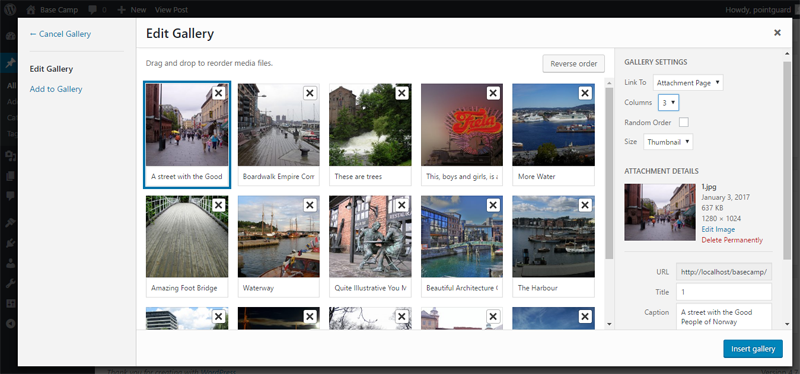Remove the Amazing Foot Bridge image
This screenshot has width=800, height=374.
coord(218,205)
